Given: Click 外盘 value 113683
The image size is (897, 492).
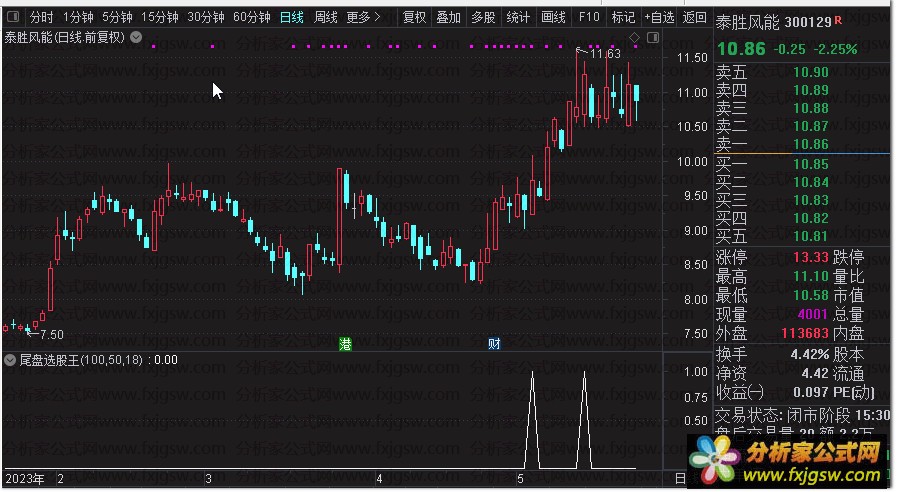Looking at the screenshot, I should tap(805, 333).
